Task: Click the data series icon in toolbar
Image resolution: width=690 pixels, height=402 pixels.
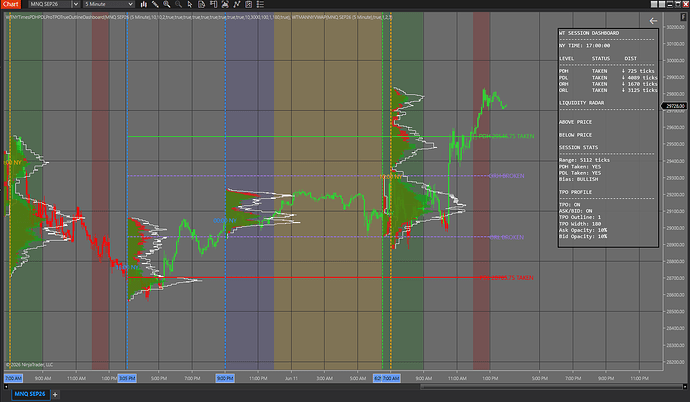Action: click(225, 4)
